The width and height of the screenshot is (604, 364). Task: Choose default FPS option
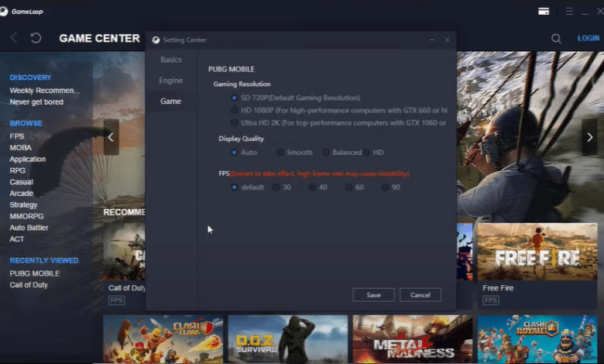point(234,187)
